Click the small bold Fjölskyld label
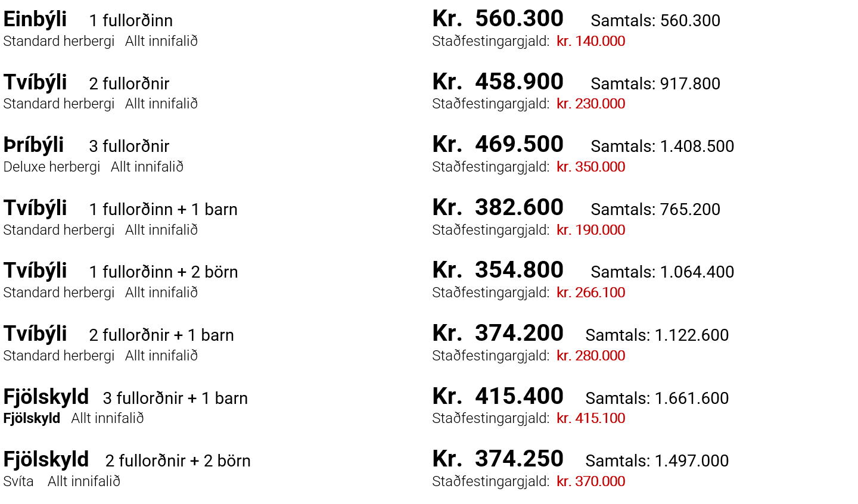This screenshot has height=504, width=858. pyautogui.click(x=32, y=418)
